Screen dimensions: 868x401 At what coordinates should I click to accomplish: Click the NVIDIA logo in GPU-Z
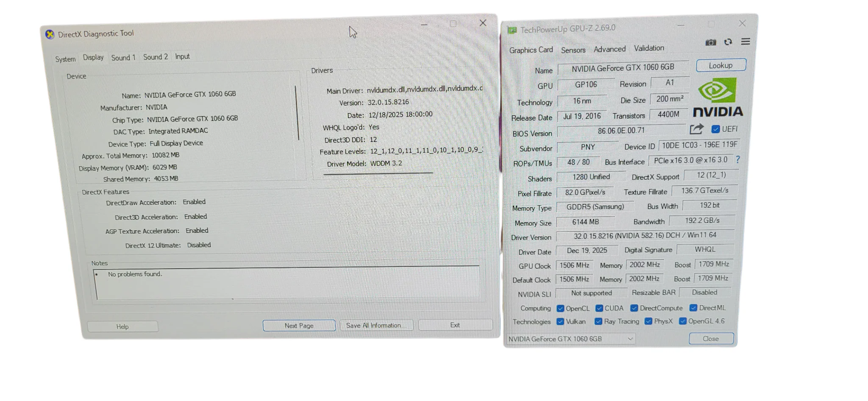718,97
